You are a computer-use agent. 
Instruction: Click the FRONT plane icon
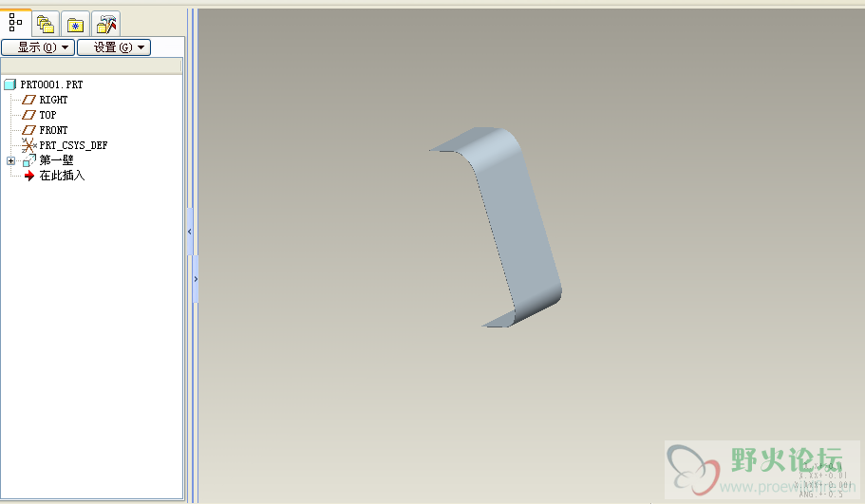pos(28,130)
